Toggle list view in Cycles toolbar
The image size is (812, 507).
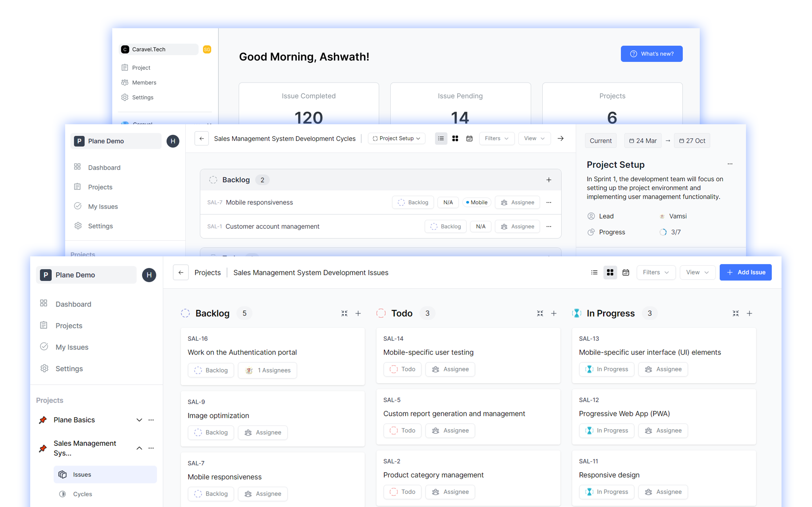pos(441,139)
